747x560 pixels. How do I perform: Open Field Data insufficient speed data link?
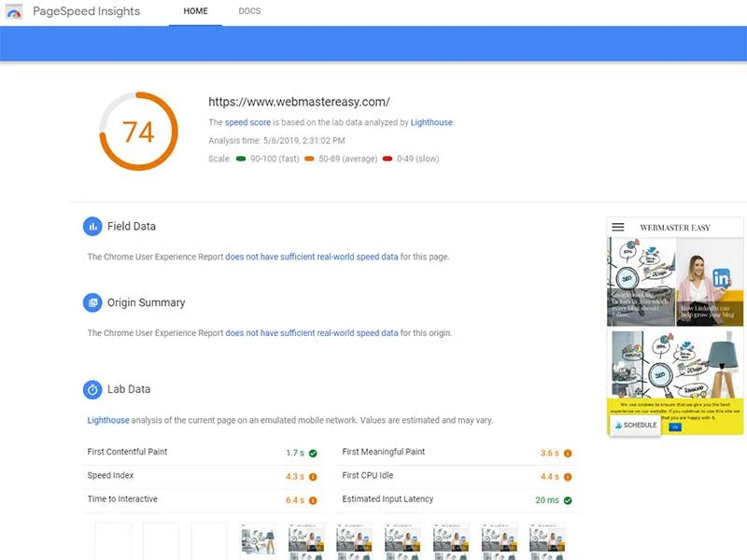point(312,257)
